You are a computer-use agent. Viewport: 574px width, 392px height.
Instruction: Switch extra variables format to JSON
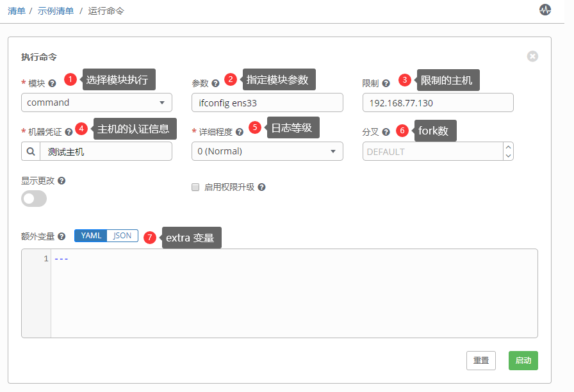click(x=122, y=236)
